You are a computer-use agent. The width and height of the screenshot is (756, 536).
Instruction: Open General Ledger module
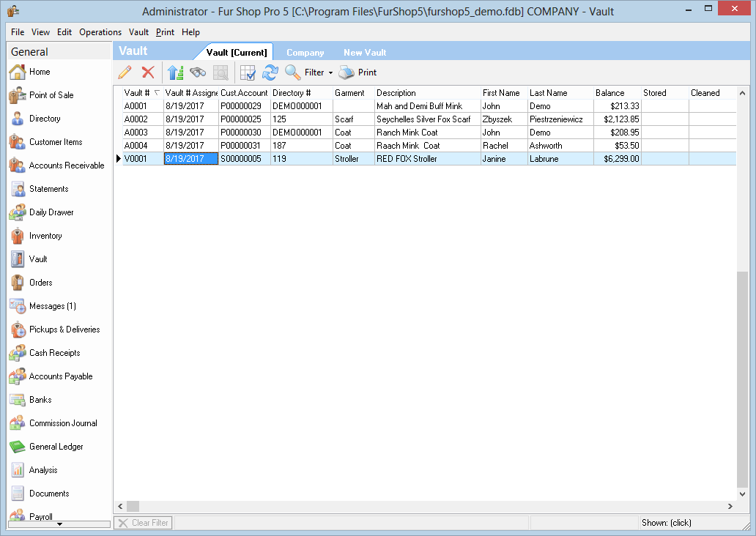(x=56, y=447)
